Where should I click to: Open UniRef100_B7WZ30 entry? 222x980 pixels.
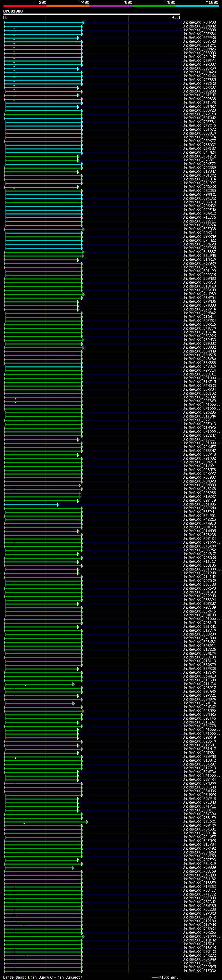[199, 772]
